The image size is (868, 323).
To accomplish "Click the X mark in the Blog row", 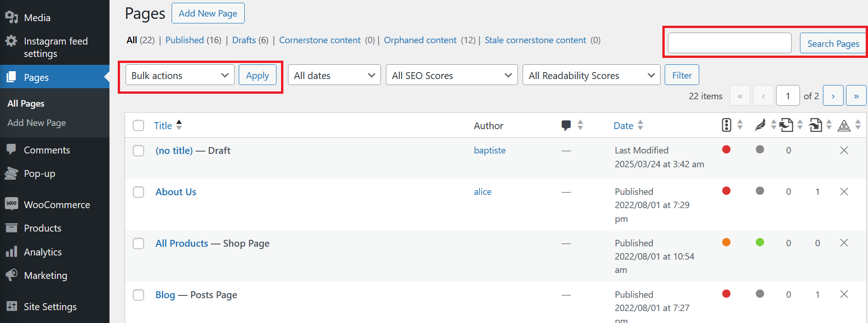I will [844, 294].
